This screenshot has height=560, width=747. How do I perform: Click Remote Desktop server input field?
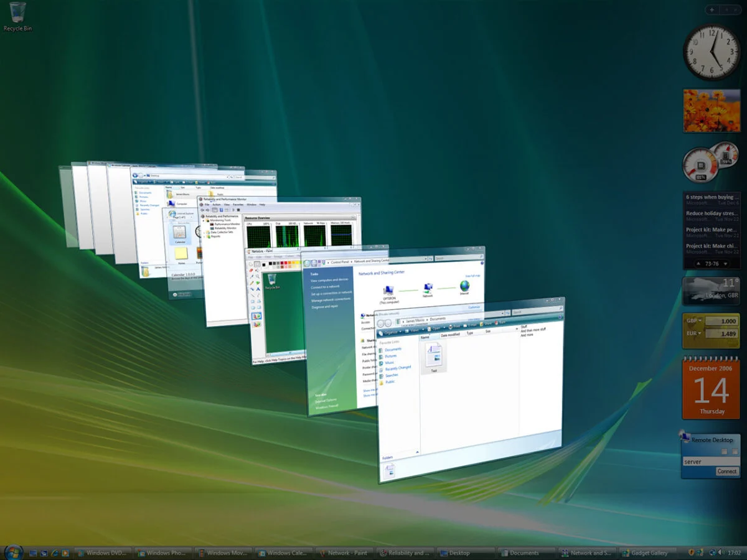(711, 462)
